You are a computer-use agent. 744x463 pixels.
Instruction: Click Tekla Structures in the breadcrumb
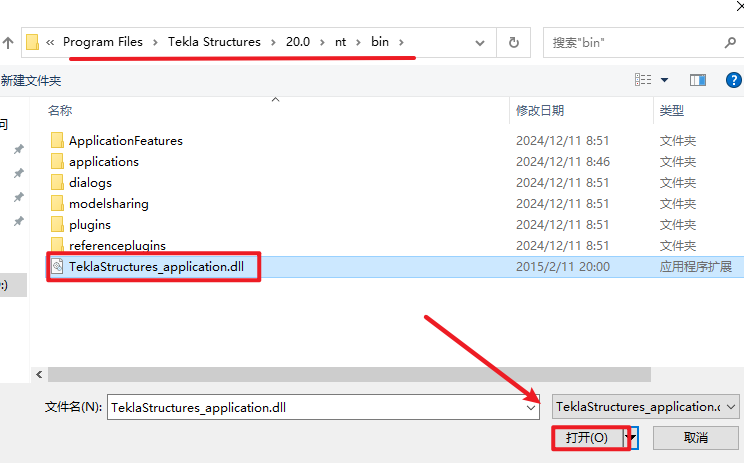click(214, 42)
